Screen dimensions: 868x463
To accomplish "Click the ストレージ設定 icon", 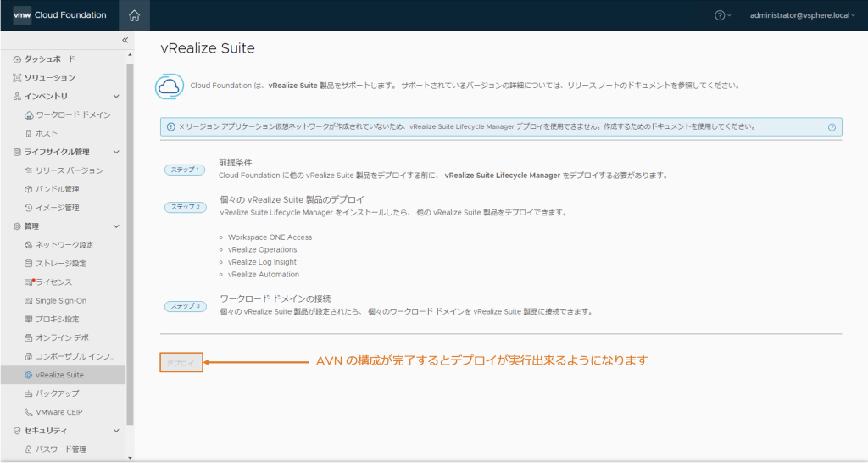I will pyautogui.click(x=29, y=264).
